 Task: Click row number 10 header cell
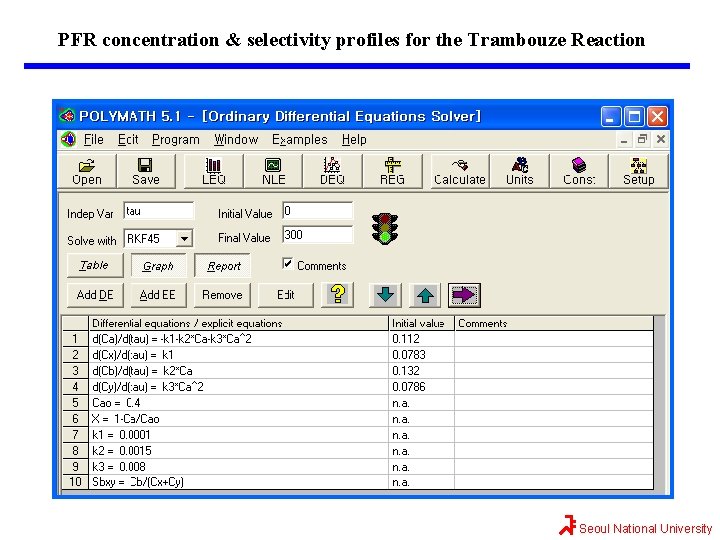75,482
